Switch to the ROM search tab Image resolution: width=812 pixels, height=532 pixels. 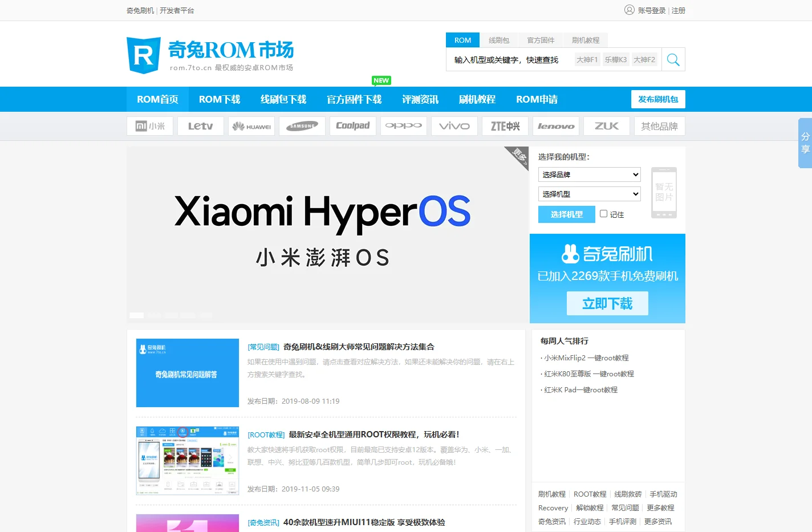tap(462, 40)
